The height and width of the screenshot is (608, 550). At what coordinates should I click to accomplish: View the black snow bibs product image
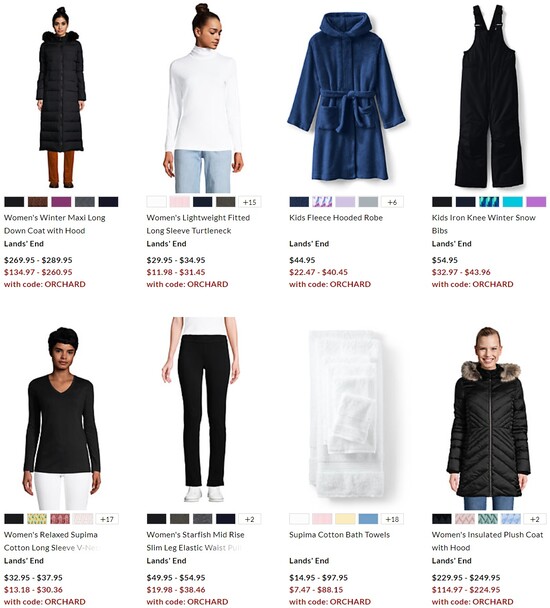(489, 96)
